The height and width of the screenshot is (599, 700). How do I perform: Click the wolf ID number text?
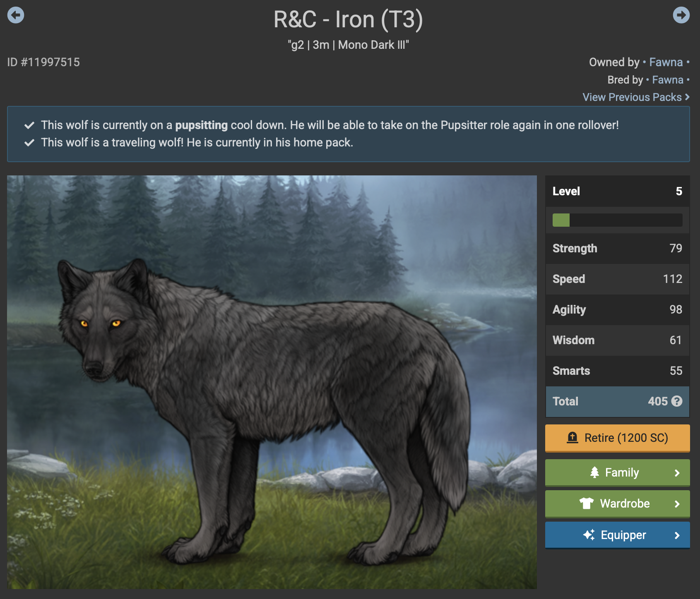tap(43, 62)
